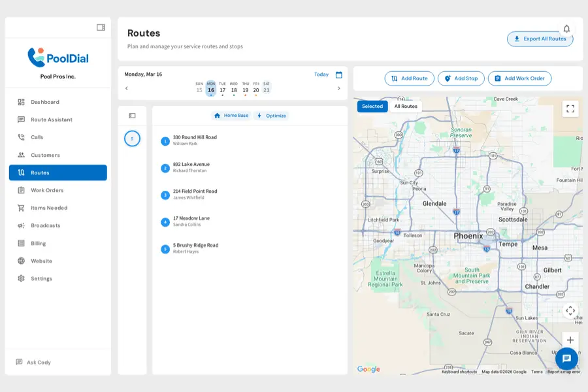
Task: Click the map camera pan control
Action: point(570,310)
